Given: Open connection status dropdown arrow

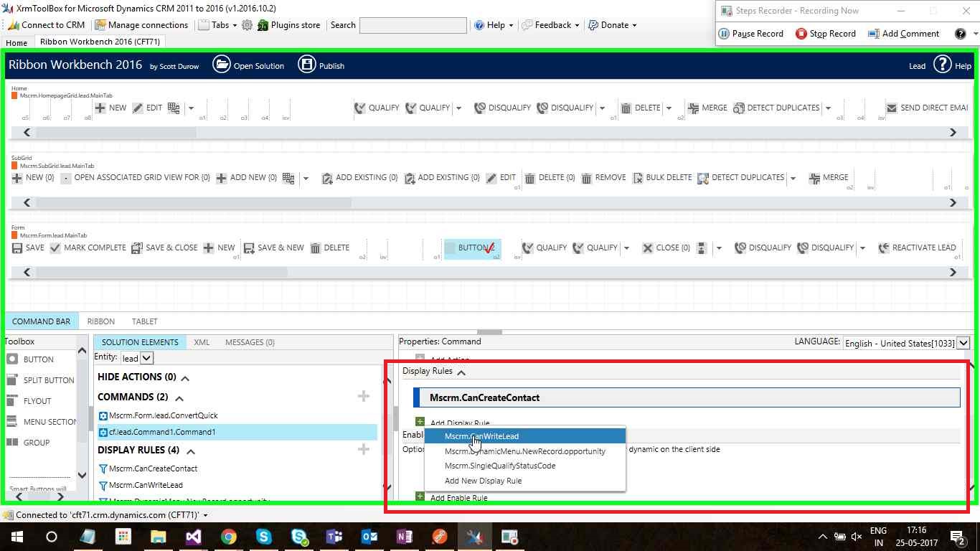Looking at the screenshot, I should [206, 515].
